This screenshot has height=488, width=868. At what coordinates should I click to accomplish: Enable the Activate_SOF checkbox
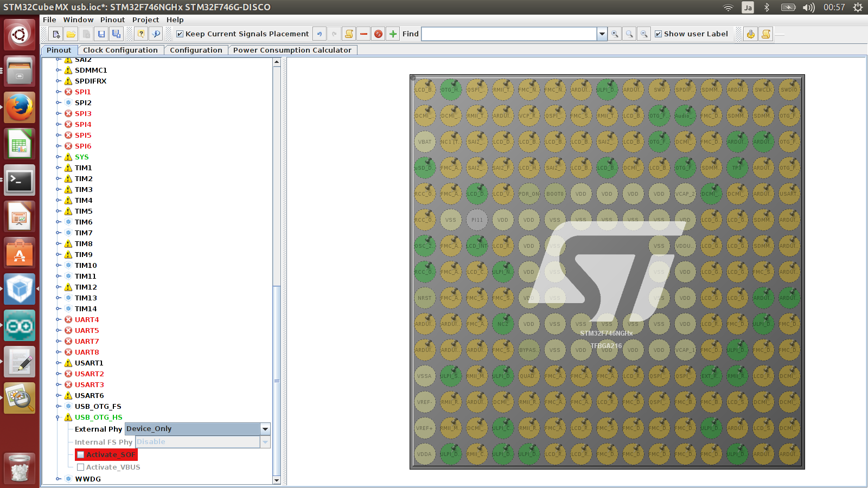(81, 455)
